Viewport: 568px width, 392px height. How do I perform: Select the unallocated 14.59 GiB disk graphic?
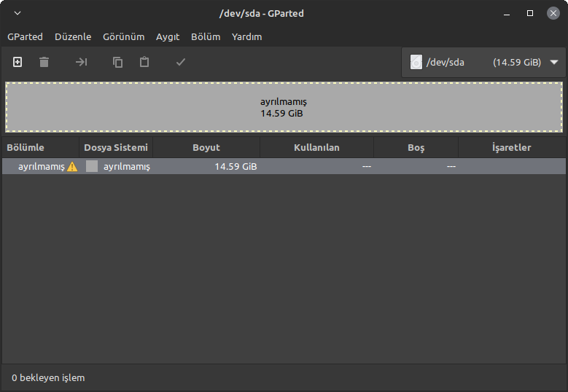click(284, 107)
